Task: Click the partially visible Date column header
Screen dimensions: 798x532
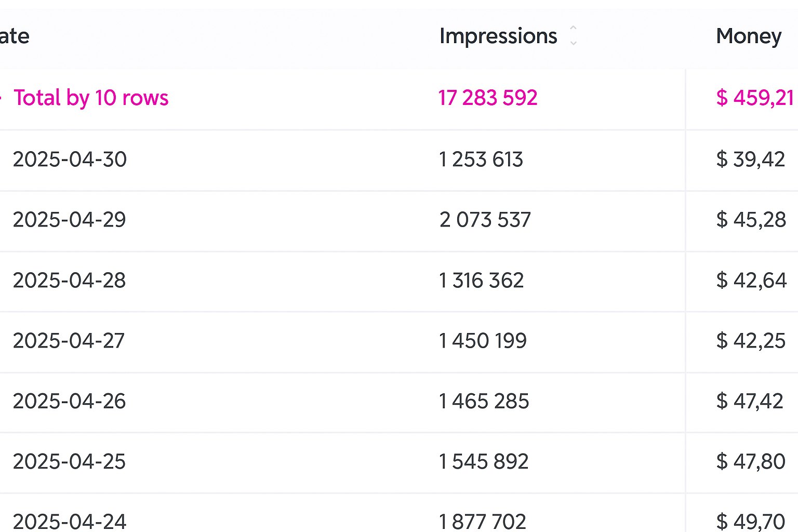Action: point(15,36)
